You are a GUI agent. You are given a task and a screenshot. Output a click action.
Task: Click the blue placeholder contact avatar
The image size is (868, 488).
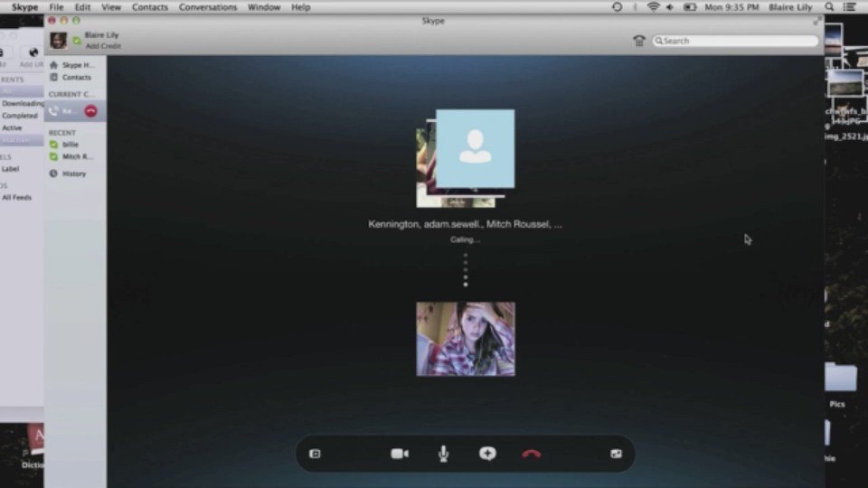point(475,148)
